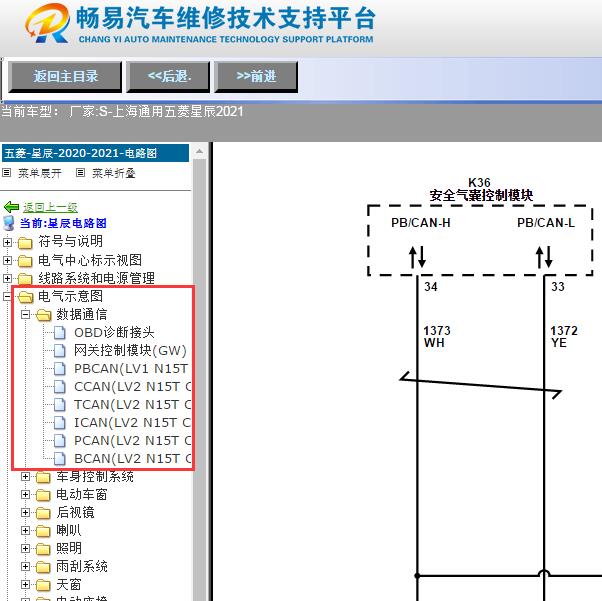
Task: Click the 电气示意图 open folder icon
Action: point(25,297)
